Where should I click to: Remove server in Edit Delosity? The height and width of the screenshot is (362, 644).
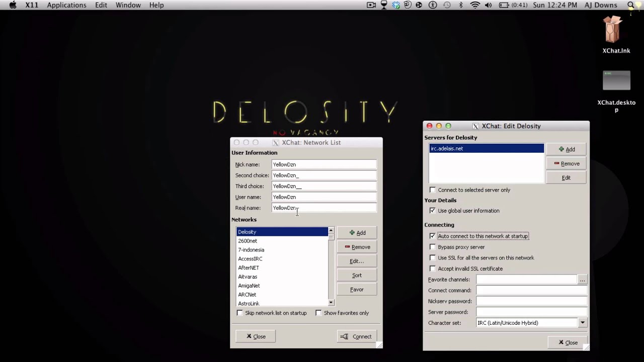[566, 163]
